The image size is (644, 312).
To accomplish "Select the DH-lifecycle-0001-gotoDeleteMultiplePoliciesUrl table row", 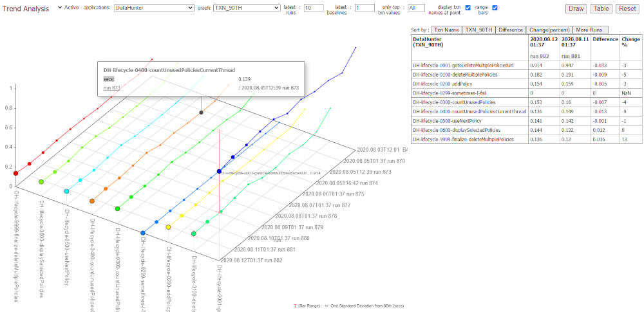I will point(526,65).
